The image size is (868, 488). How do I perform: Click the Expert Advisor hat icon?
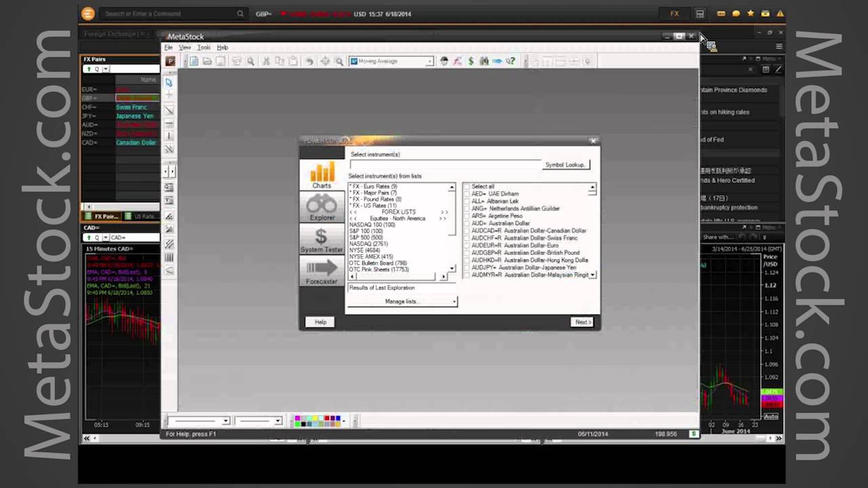coord(444,61)
